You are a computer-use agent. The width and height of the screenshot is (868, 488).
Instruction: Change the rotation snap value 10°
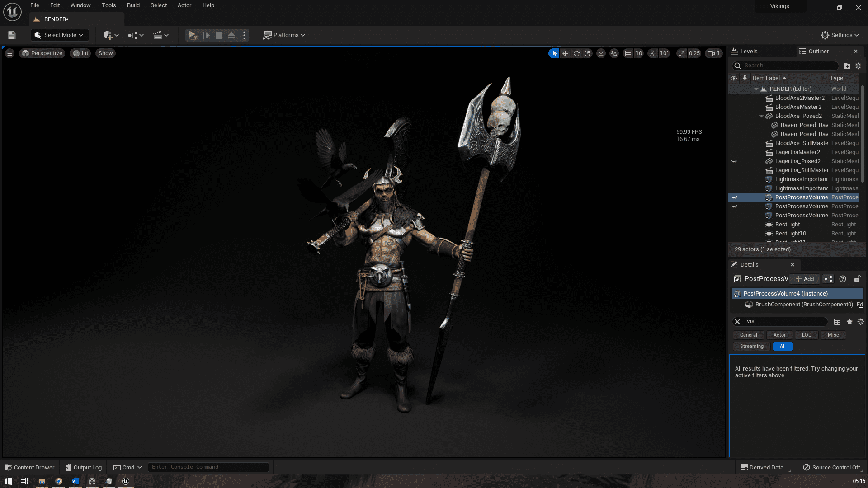tap(664, 53)
